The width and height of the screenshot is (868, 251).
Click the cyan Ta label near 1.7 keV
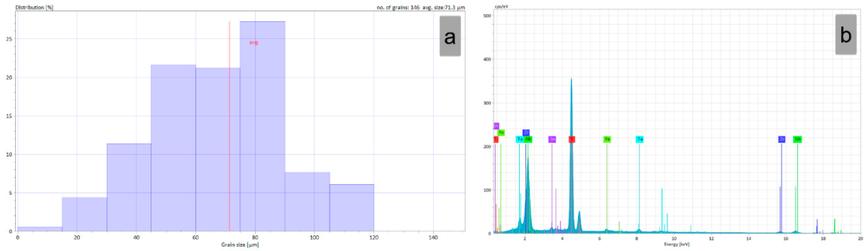(520, 139)
